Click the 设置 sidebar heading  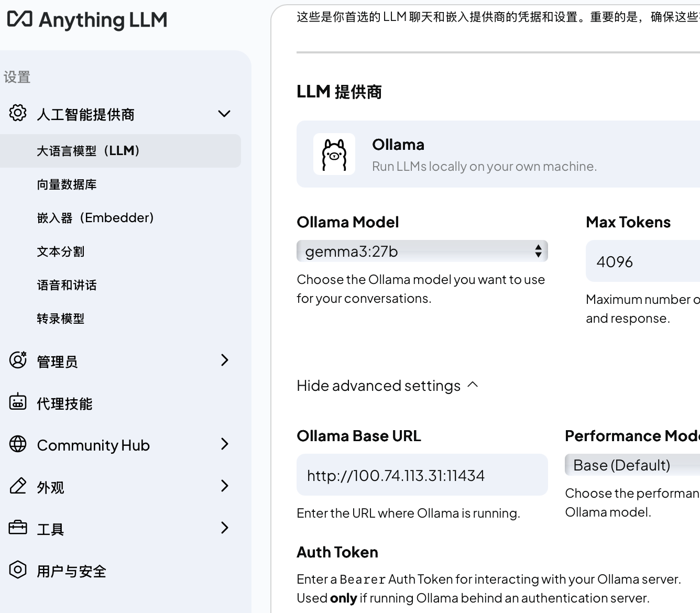point(17,77)
